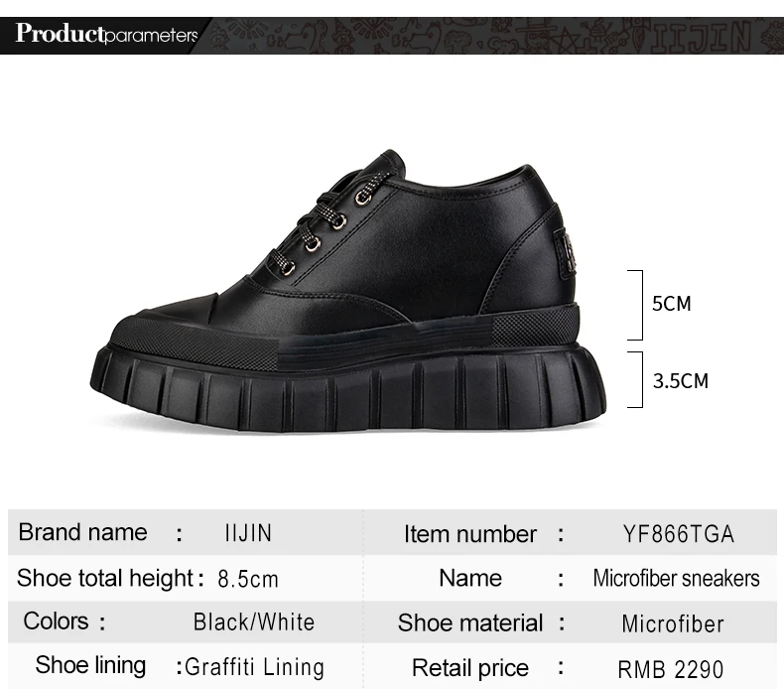Click the black sneaker product image
The width and height of the screenshot is (784, 689).
click(x=348, y=291)
